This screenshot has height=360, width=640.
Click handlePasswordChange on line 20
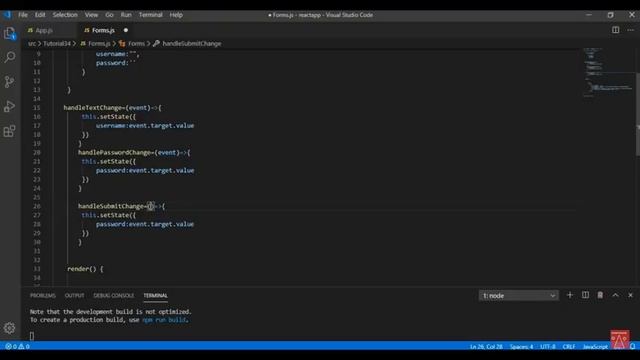point(114,153)
